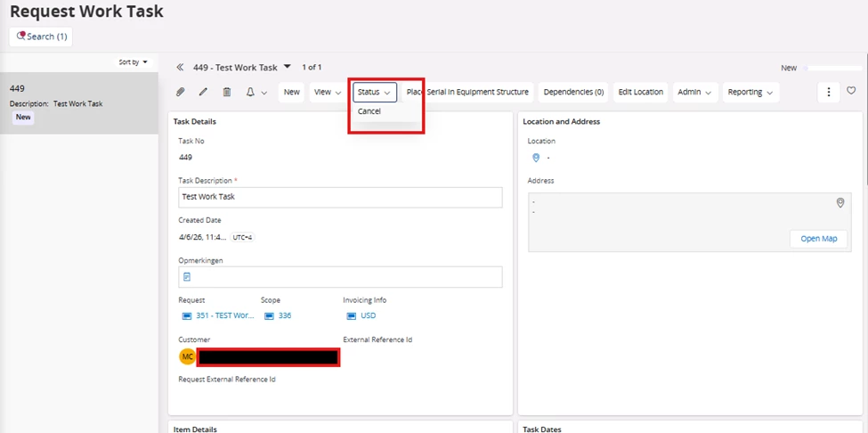Click the Created Date value 4/6/26
The width and height of the screenshot is (868, 433).
(x=203, y=237)
